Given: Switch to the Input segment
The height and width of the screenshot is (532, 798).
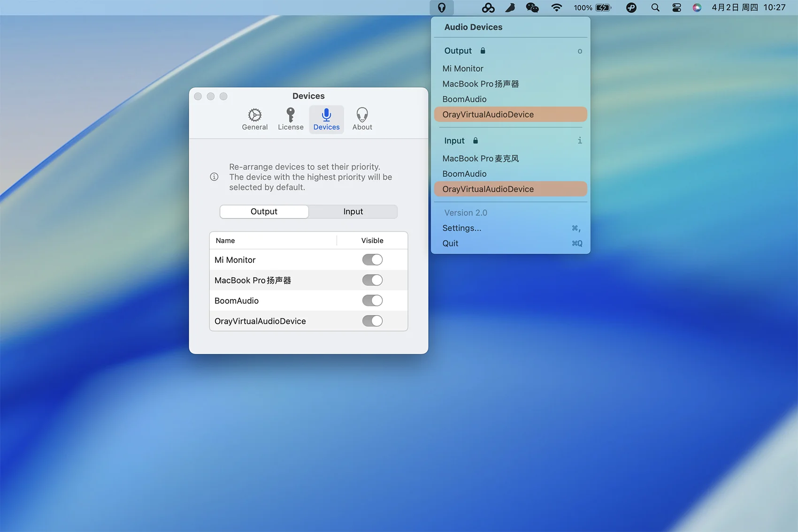Looking at the screenshot, I should [353, 212].
